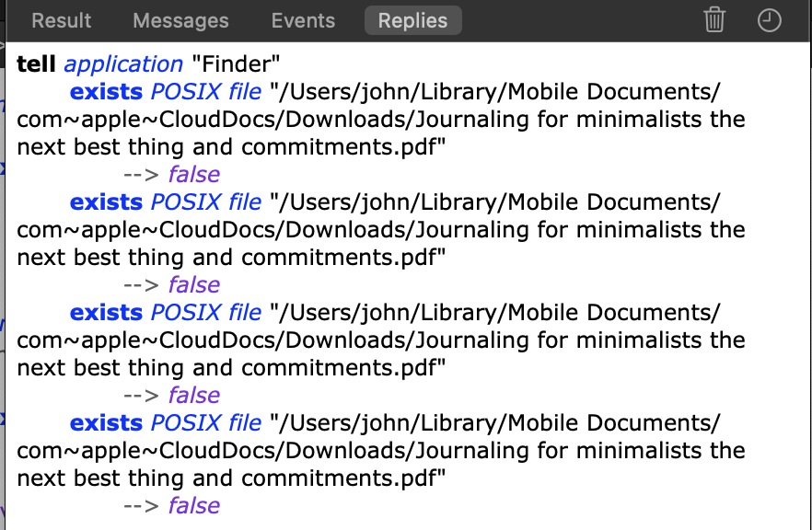Click the italic "application" word
The width and height of the screenshot is (812, 530).
(x=123, y=64)
